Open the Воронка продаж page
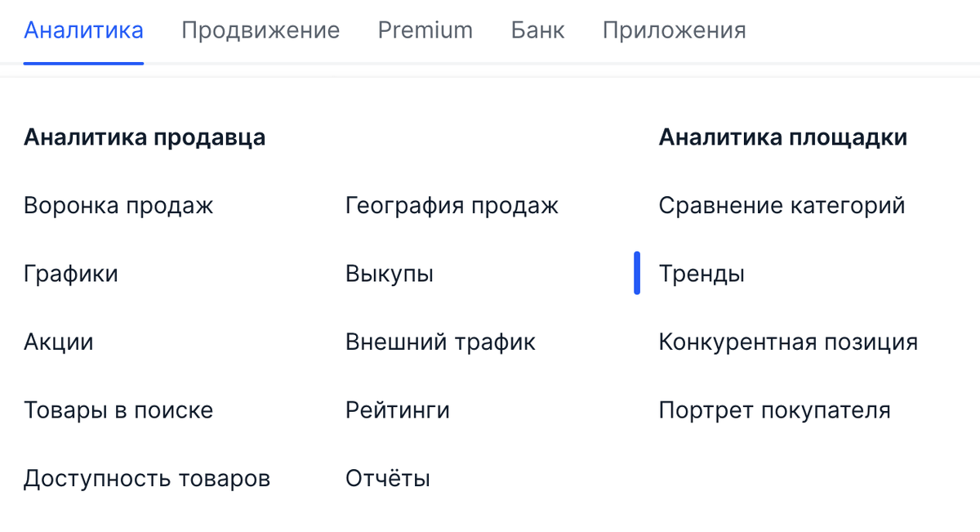This screenshot has width=980, height=532. pyautogui.click(x=118, y=205)
